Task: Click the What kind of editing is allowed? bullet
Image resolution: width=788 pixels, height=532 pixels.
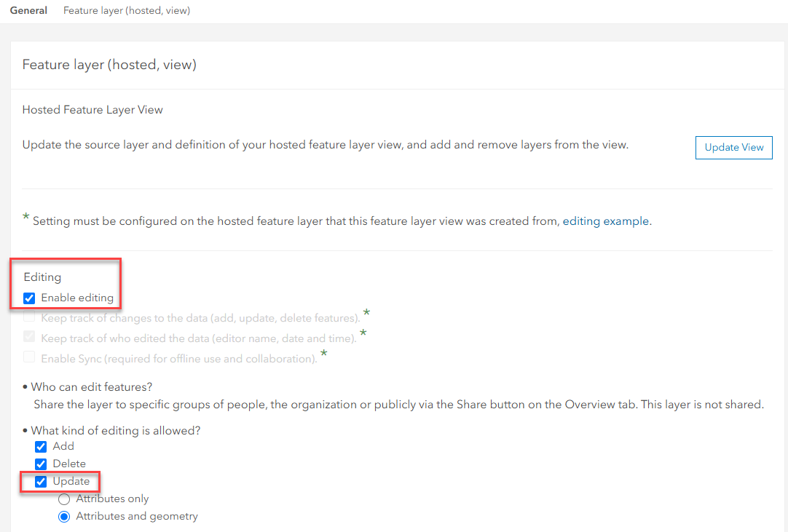Action: point(115,431)
